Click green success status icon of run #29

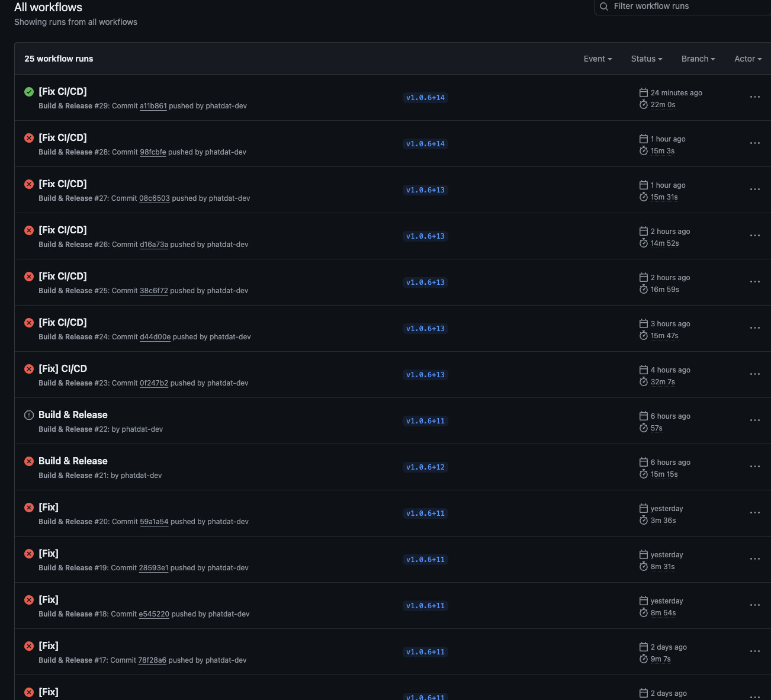coord(29,92)
